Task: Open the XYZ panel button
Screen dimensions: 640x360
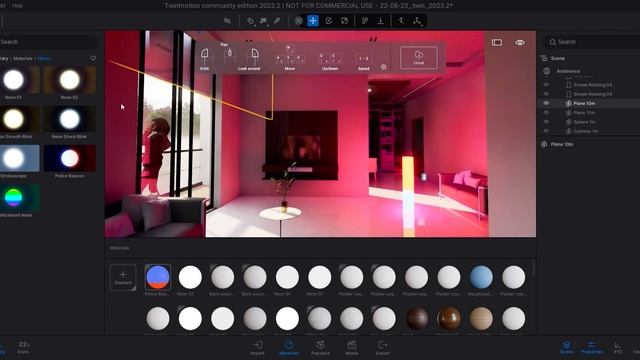Action: pos(618,347)
